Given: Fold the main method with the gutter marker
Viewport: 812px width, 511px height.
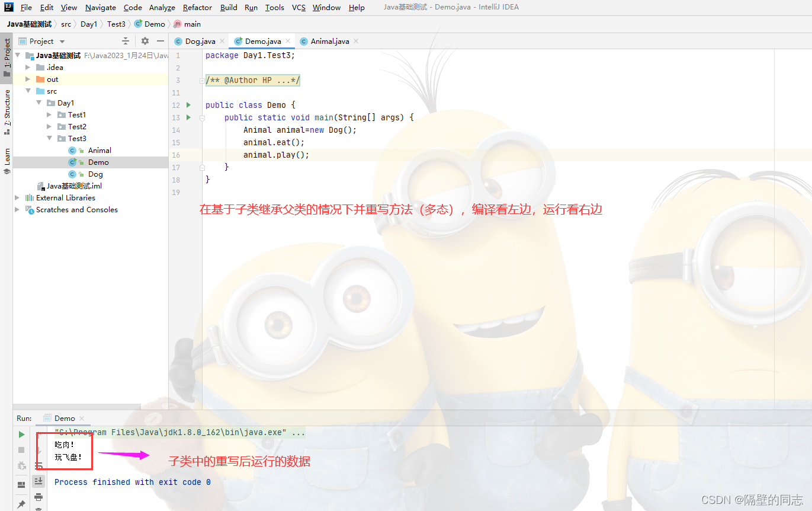Looking at the screenshot, I should (202, 117).
